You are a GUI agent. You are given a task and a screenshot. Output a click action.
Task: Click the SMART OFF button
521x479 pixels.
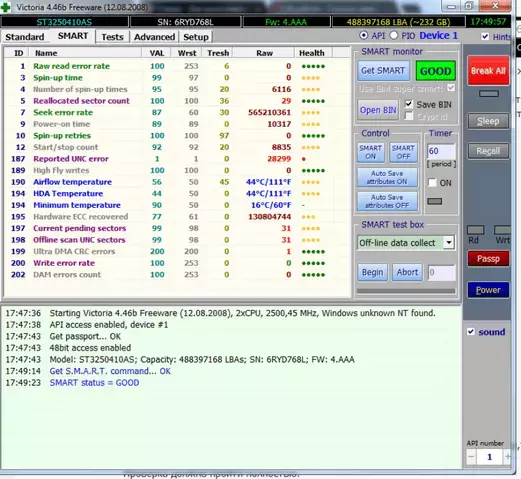(403, 152)
